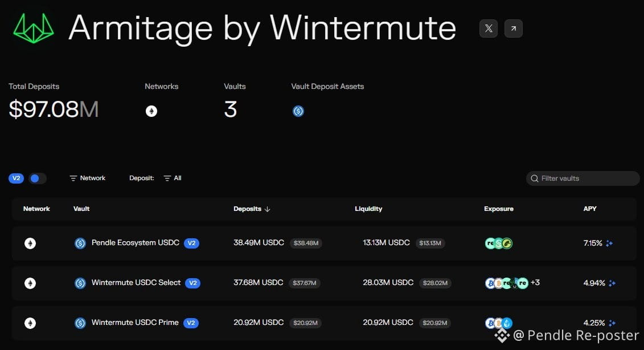Click the green Wintermute logo
Viewport: 644px width, 350px height.
(x=34, y=28)
